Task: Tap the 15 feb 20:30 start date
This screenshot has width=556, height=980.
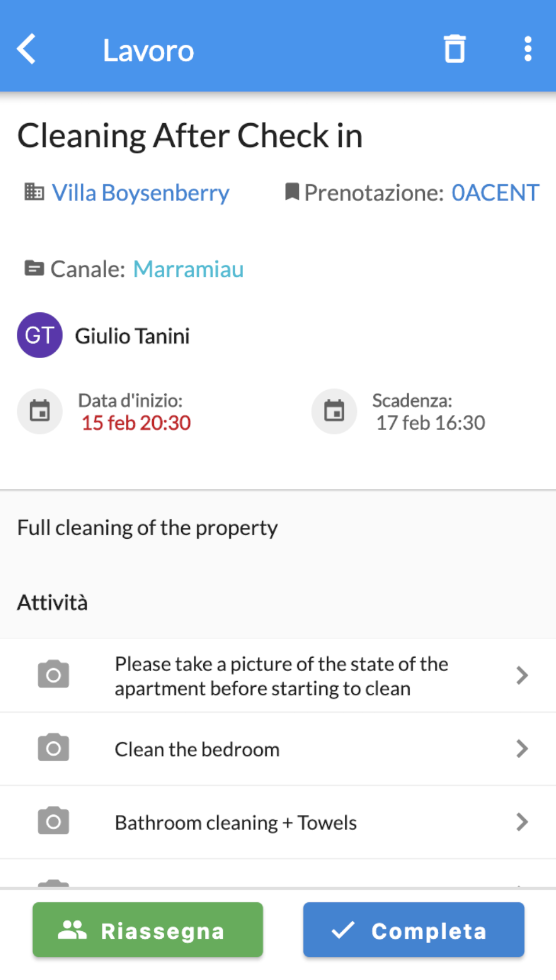Action: [136, 423]
